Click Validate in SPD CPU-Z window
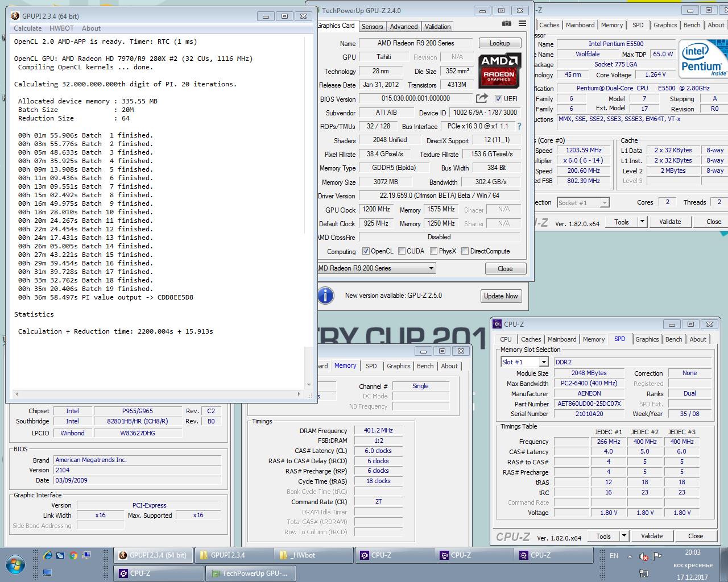This screenshot has width=728, height=582. [x=652, y=536]
